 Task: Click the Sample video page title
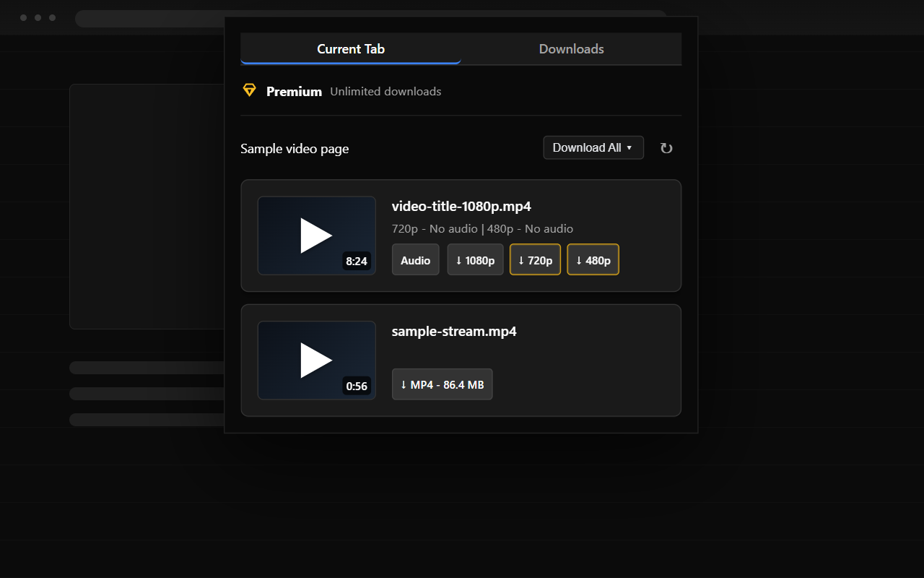(295, 149)
